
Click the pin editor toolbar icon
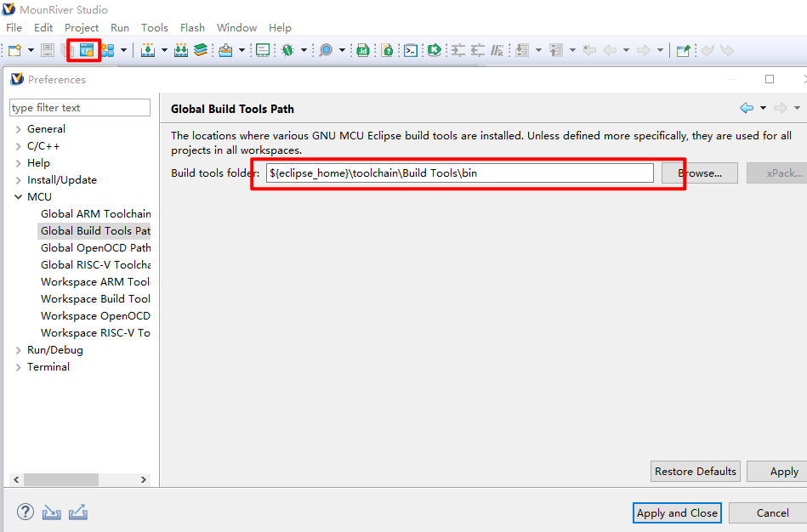click(x=682, y=50)
